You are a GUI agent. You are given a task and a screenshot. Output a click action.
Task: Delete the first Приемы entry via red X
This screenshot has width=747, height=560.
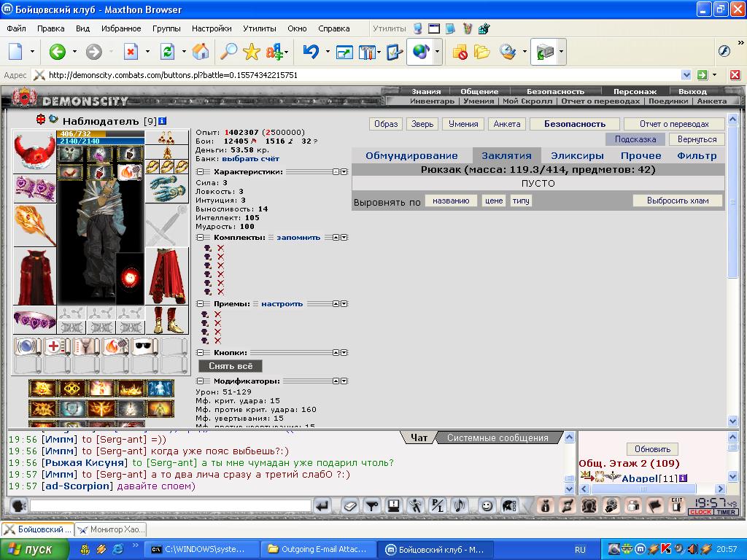217,314
